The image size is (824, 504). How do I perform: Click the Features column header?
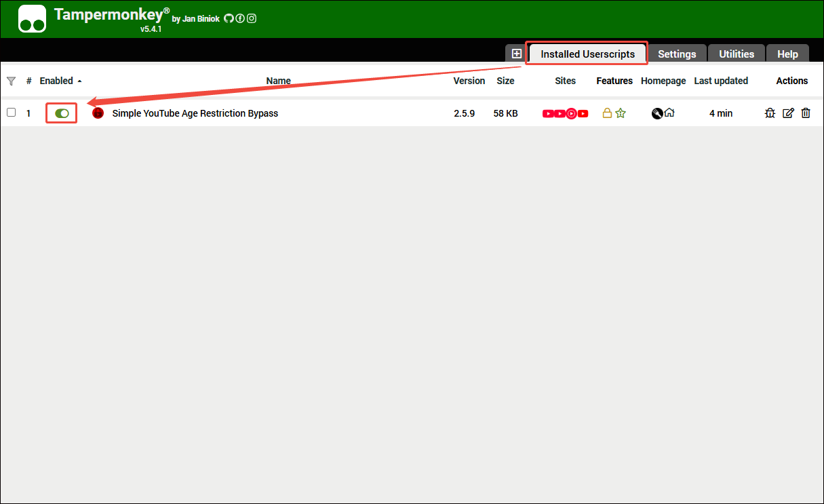click(x=614, y=81)
